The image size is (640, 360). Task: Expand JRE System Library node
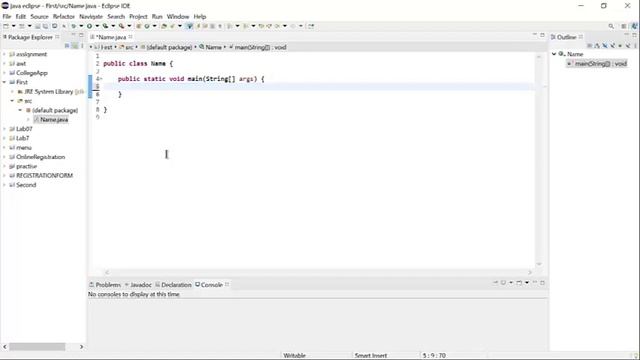coord(12,91)
